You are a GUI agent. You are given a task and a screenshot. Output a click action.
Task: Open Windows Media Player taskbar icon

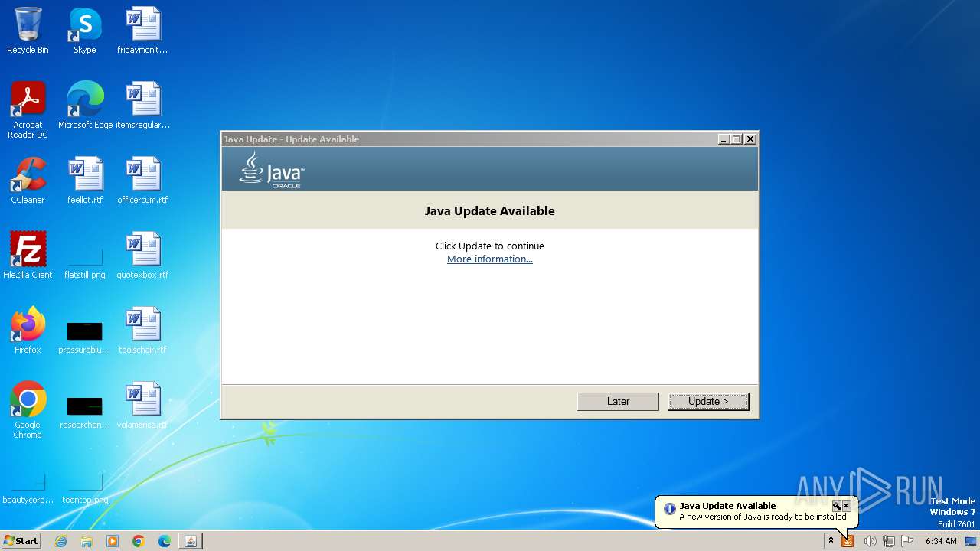pyautogui.click(x=113, y=541)
